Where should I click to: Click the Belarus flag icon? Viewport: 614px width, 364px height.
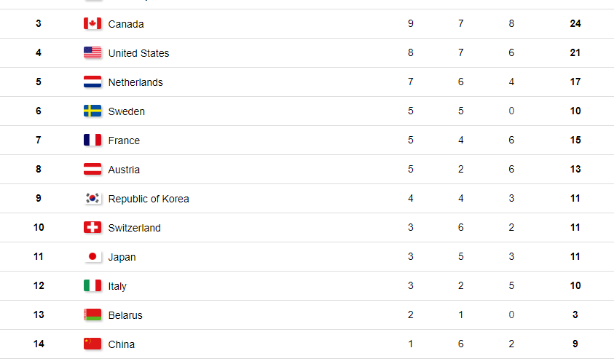pyautogui.click(x=93, y=314)
